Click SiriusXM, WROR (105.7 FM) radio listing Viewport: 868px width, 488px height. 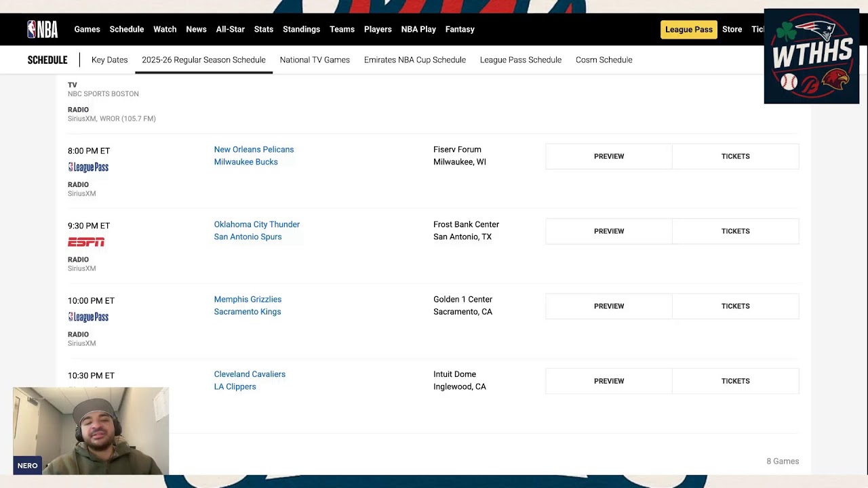pos(112,119)
